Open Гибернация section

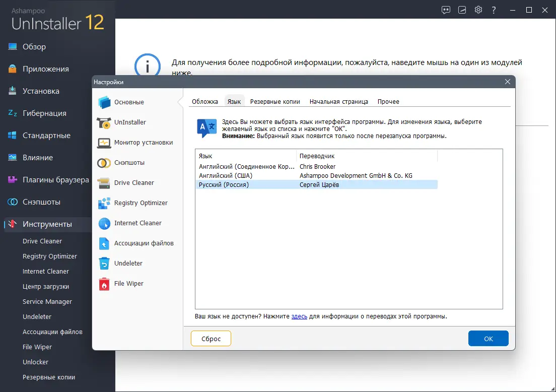point(44,113)
